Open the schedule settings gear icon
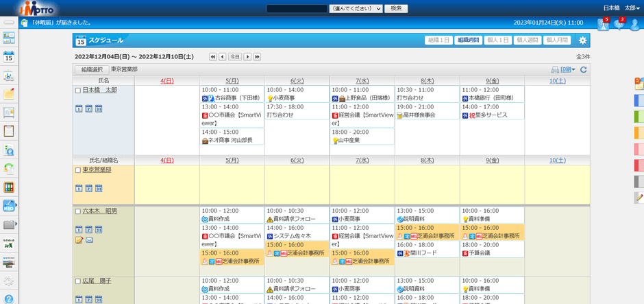This screenshot has height=304, width=644. [582, 40]
